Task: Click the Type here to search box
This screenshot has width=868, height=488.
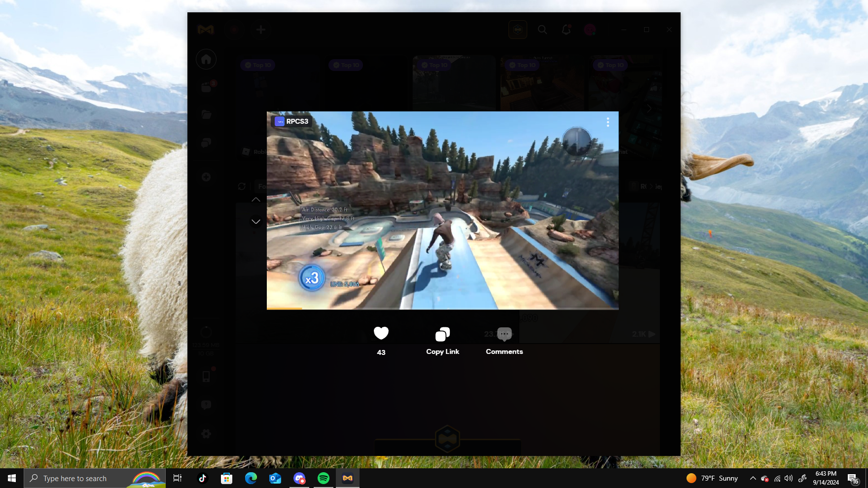Action: (95, 478)
